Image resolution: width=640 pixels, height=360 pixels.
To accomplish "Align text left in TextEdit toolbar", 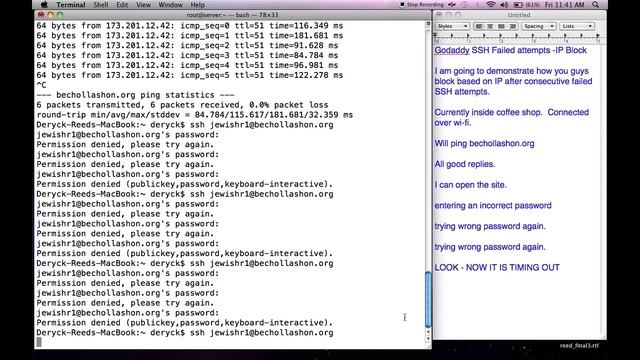I will 479,26.
